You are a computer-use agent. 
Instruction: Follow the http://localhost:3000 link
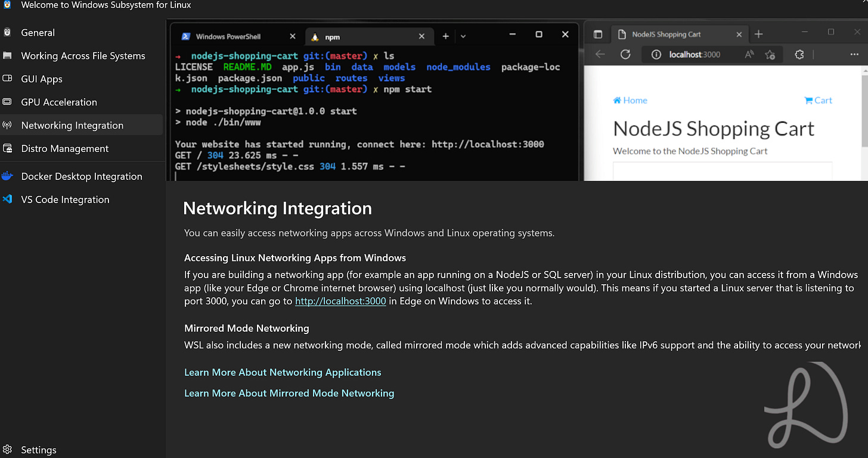pos(340,301)
